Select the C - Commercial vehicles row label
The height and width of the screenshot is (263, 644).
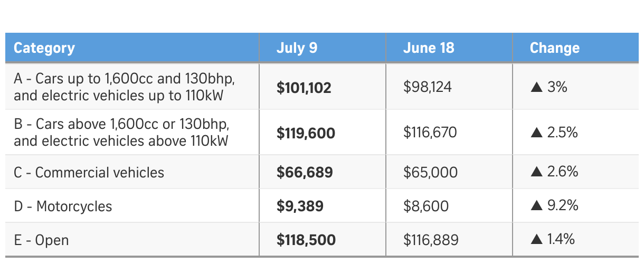[x=89, y=172]
